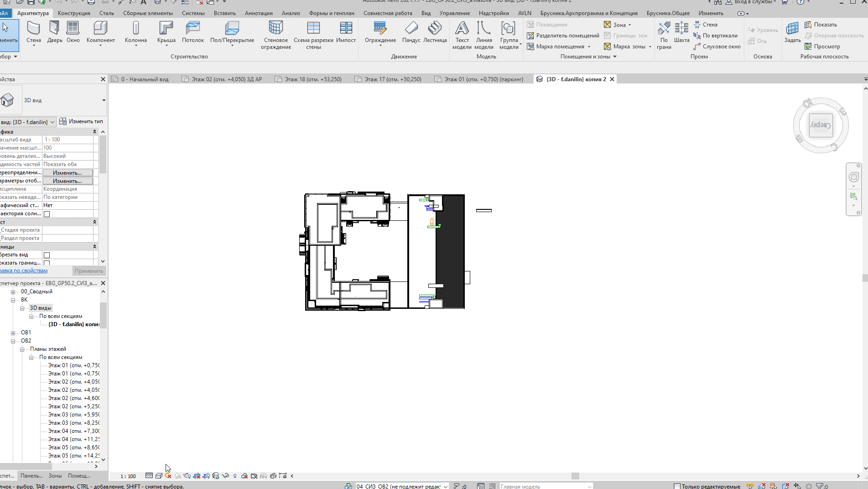Image resolution: width=868 pixels, height=489 pixels.
Task: Open the Аннотации ribbon tab
Action: tap(259, 13)
